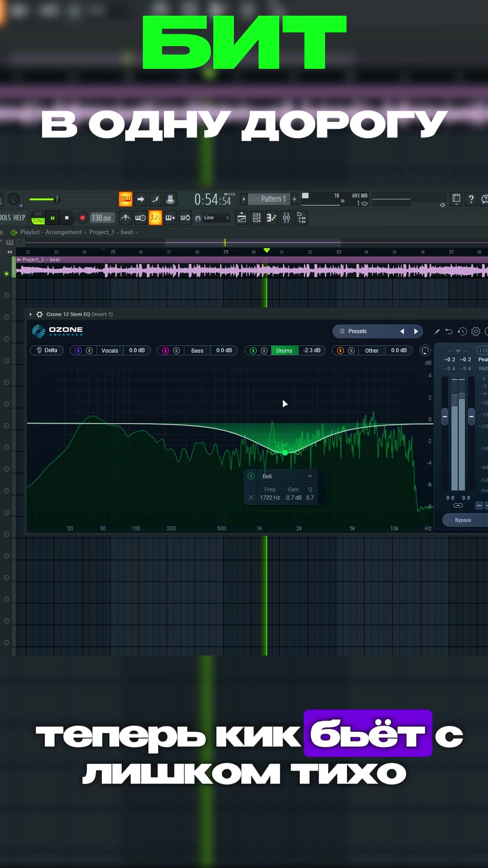
Task: Click the Bypass button
Action: pos(463,520)
